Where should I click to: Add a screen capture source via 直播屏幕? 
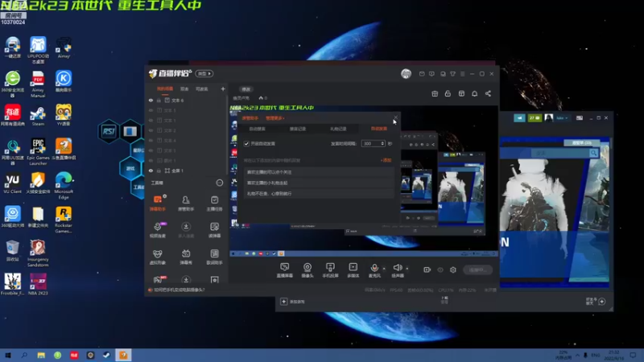click(285, 270)
